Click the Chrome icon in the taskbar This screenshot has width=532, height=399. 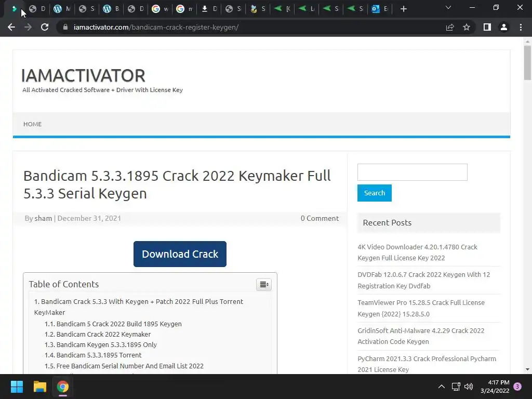coord(63,387)
